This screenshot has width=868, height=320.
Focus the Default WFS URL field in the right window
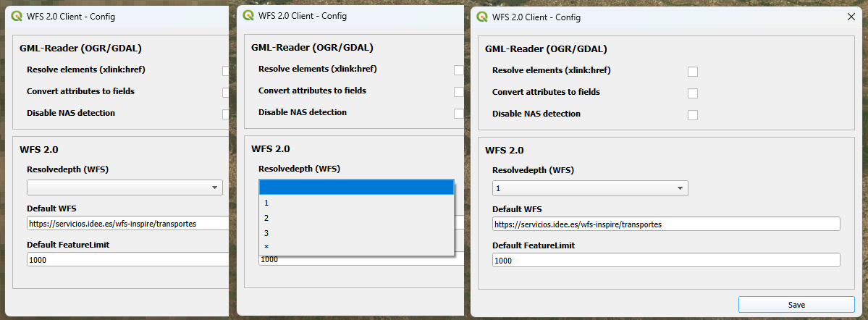tap(667, 224)
